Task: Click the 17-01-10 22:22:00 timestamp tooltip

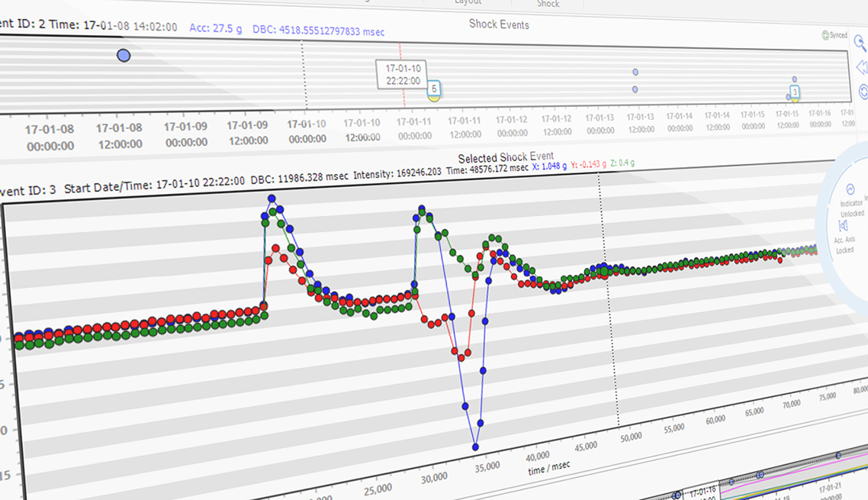Action: (x=403, y=74)
